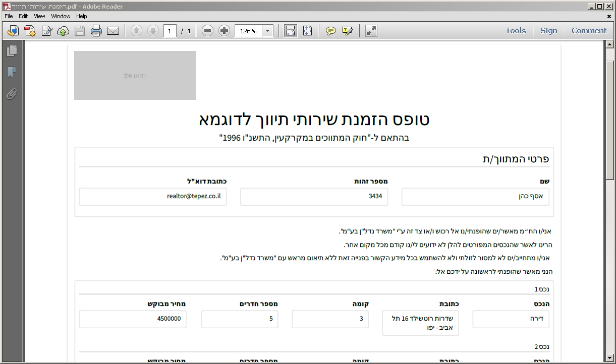Click the upload to cloud icon

[x=63, y=31]
